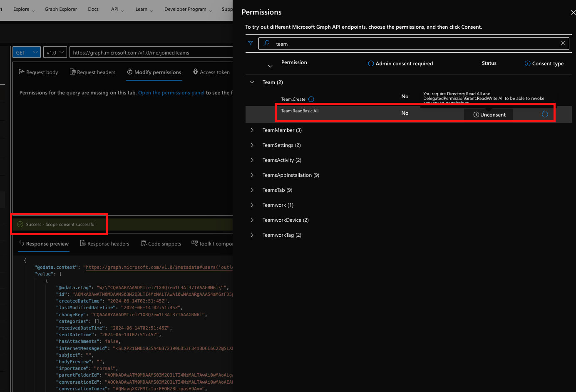Viewport: 576px width, 392px height.
Task: Open the v1.0 API version dropdown
Action: click(x=55, y=52)
